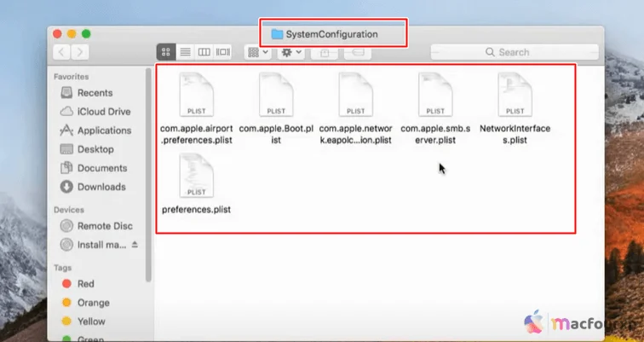Go back with the left chevron button
This screenshot has width=644, height=342.
click(x=61, y=52)
